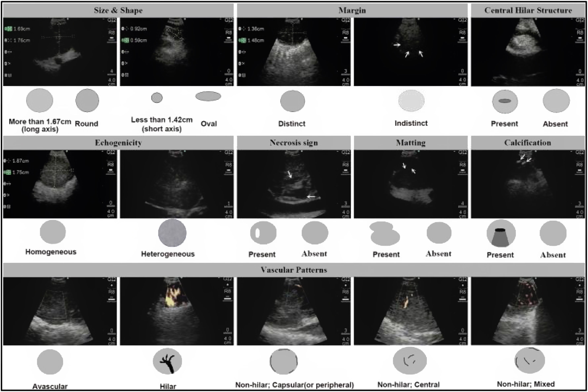Click the 1.69cm measurement in first ultrasound
This screenshot has height=392, width=588.
coord(22,29)
